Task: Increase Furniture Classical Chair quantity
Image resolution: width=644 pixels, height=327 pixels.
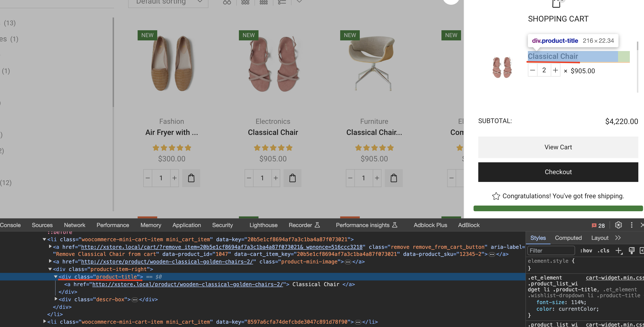Action: (377, 178)
